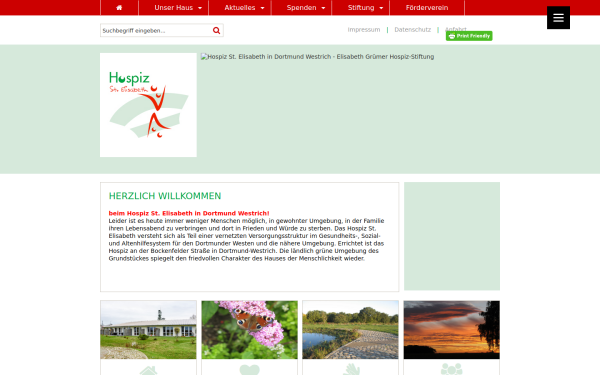The image size is (600, 375).
Task: Click the hands icon below pond photo
Action: pos(351,370)
